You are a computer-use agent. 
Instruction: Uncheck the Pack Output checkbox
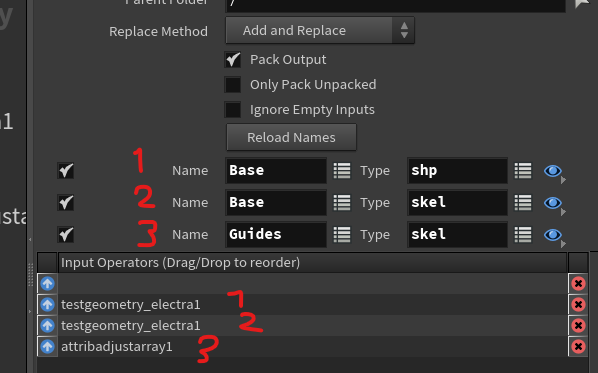point(233,60)
